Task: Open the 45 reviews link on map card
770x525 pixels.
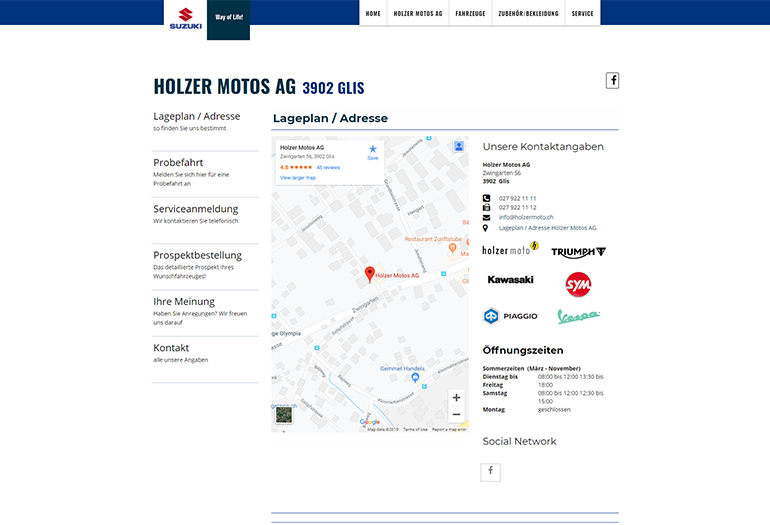Action: (x=328, y=167)
